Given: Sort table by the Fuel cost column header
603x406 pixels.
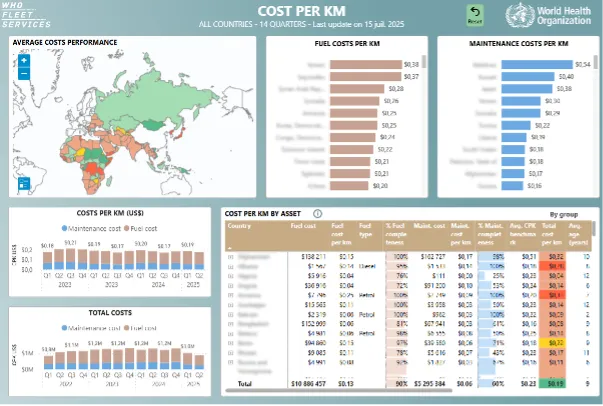Looking at the screenshot, I should [x=303, y=226].
